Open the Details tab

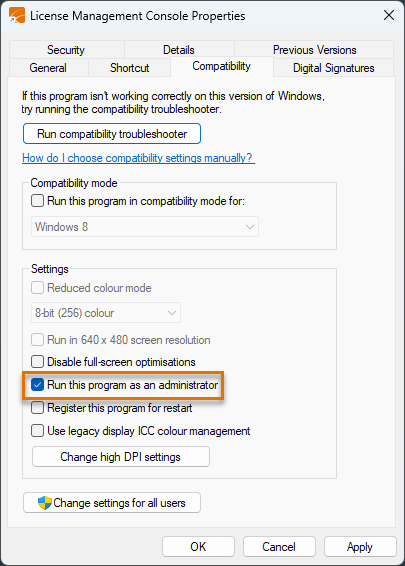click(179, 49)
